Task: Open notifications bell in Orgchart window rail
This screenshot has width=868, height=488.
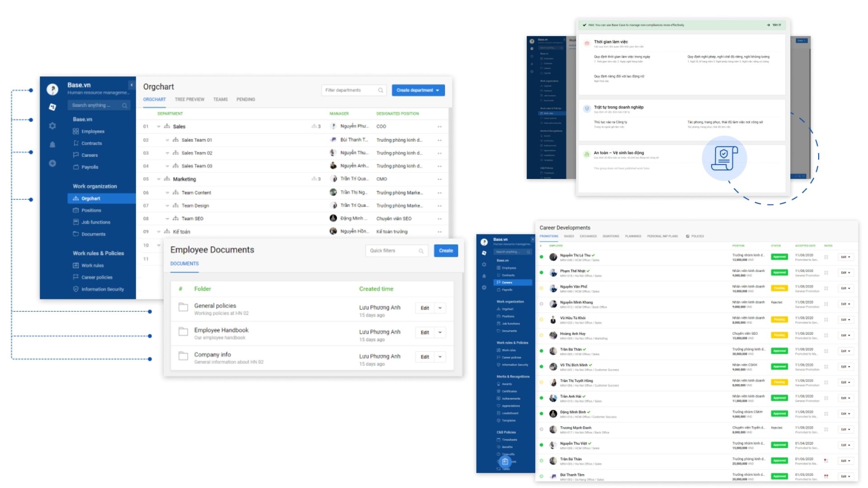Action: tap(52, 145)
